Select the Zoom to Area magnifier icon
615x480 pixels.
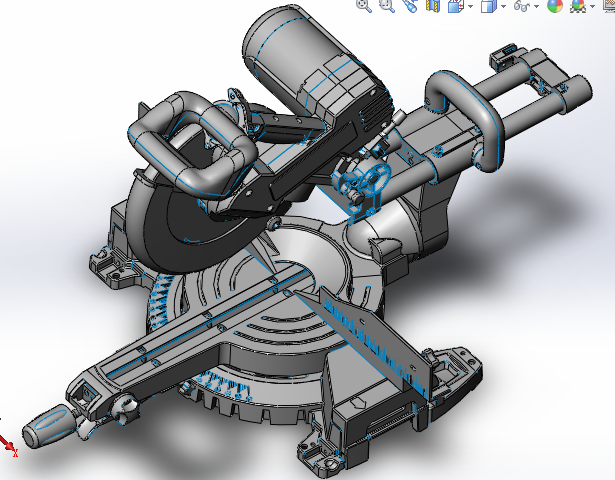[387, 5]
